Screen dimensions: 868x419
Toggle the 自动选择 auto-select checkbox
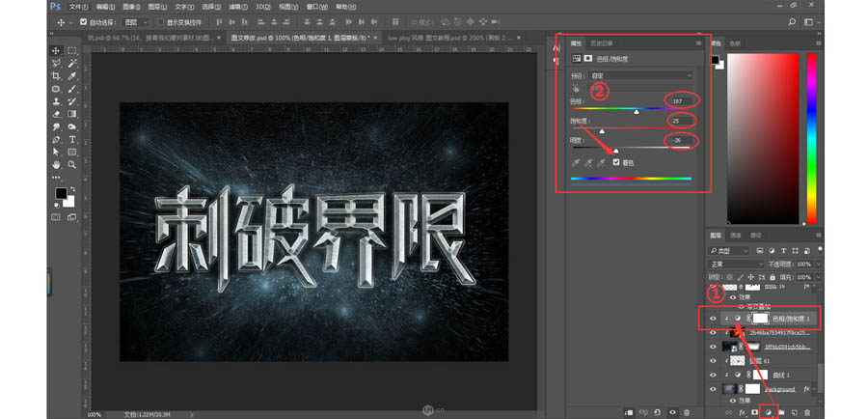(x=83, y=21)
